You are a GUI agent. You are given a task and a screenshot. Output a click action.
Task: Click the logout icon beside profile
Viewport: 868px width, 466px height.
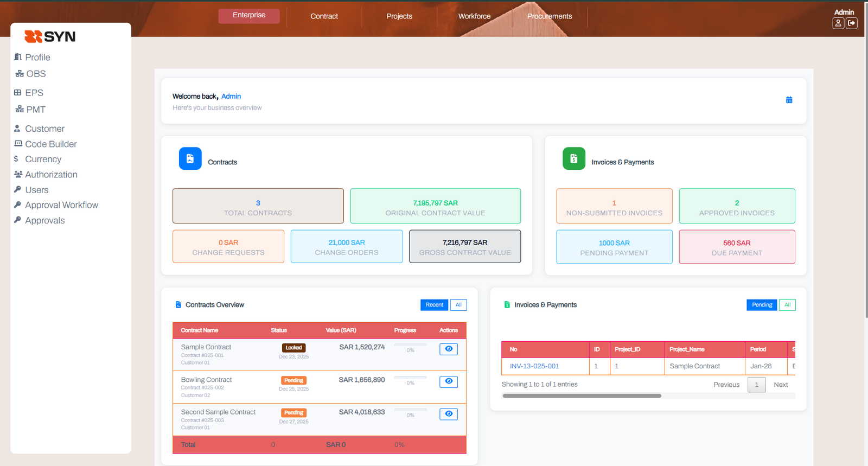(x=852, y=23)
